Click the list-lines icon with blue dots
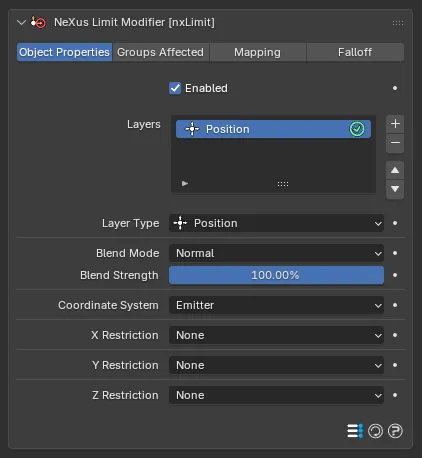 tap(355, 431)
